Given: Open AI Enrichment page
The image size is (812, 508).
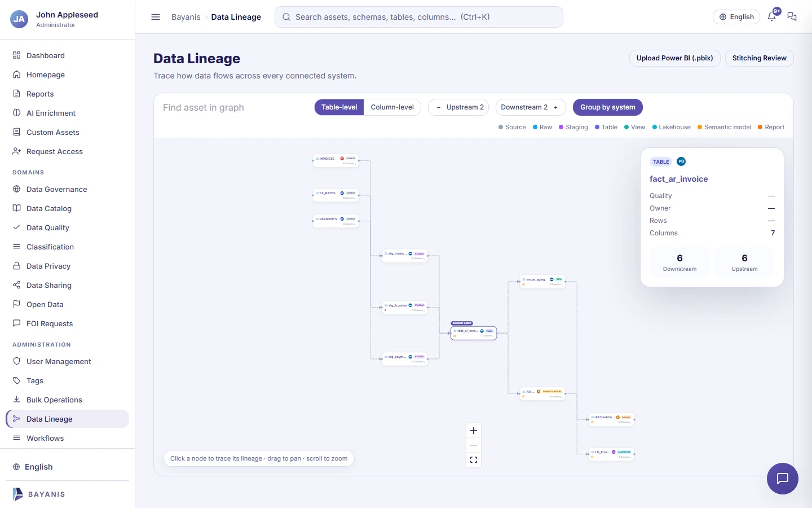Looking at the screenshot, I should pos(67,113).
